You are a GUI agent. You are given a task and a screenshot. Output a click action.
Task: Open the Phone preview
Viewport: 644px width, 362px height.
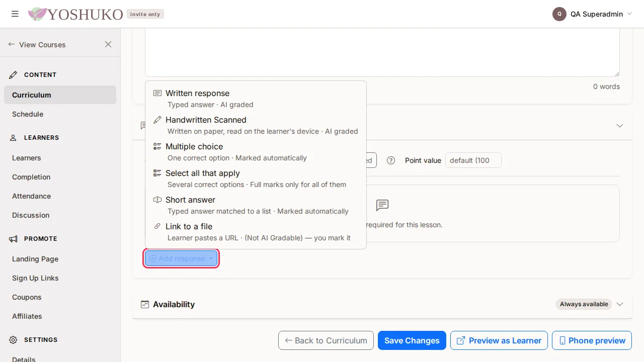[x=592, y=340]
